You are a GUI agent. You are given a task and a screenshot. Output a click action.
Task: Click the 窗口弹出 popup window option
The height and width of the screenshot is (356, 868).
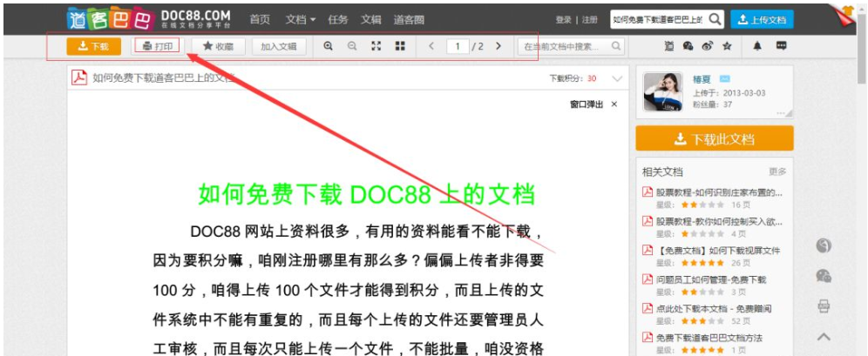coord(587,104)
